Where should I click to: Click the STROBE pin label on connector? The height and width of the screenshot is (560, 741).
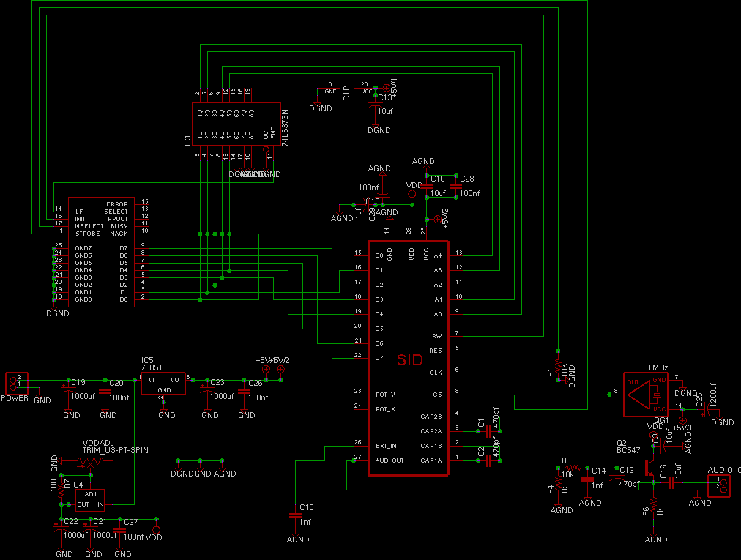click(x=87, y=234)
